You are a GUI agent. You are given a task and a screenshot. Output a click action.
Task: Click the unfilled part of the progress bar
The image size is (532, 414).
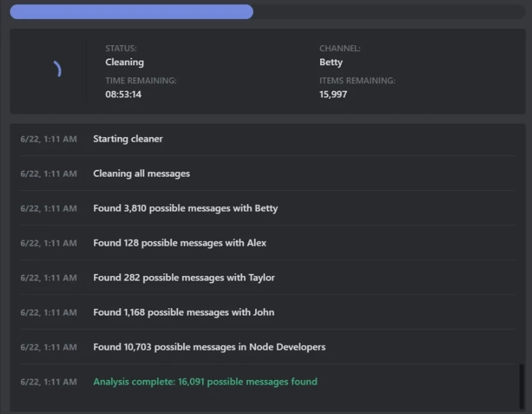click(389, 12)
